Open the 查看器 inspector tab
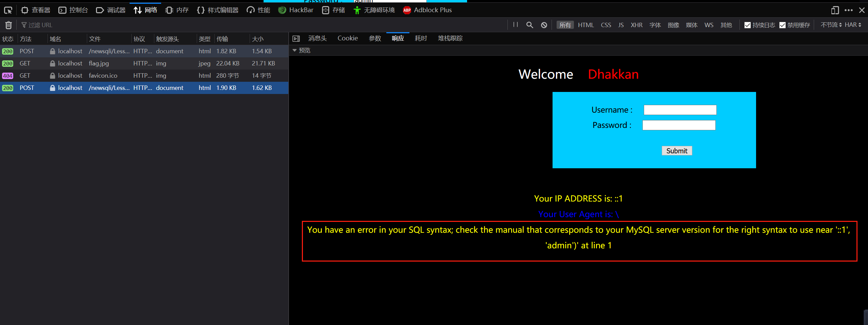The height and width of the screenshot is (325, 868). [x=36, y=10]
